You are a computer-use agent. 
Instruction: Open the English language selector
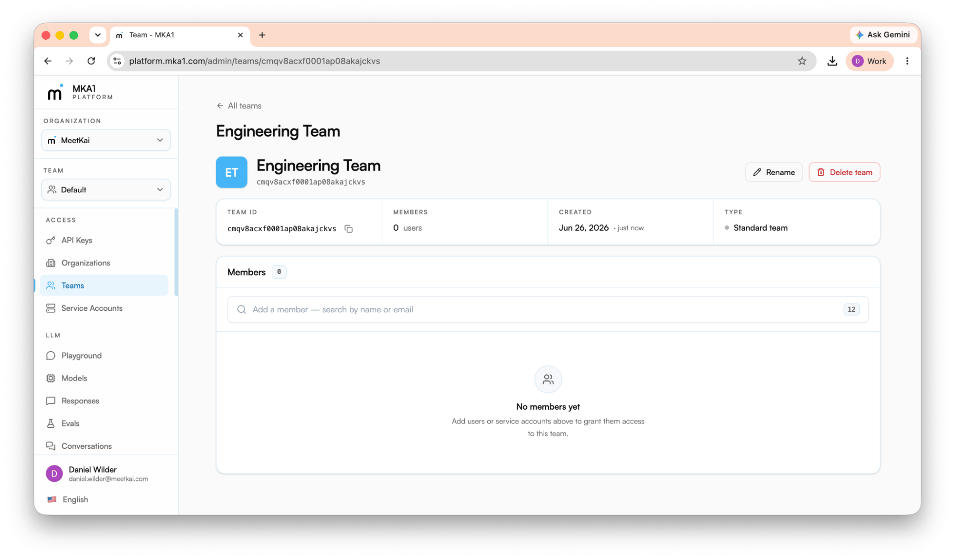(68, 499)
